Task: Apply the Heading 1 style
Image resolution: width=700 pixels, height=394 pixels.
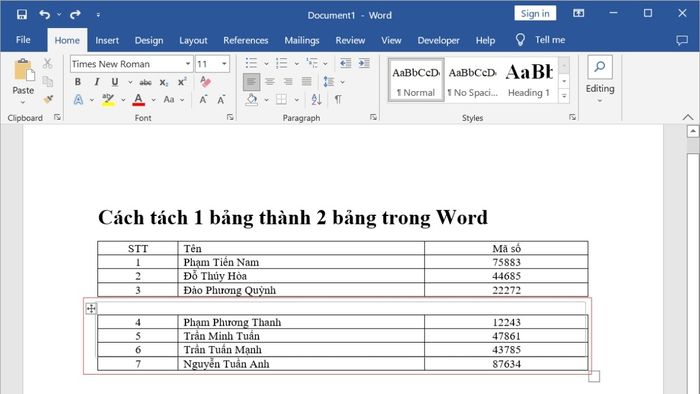Action: 529,80
